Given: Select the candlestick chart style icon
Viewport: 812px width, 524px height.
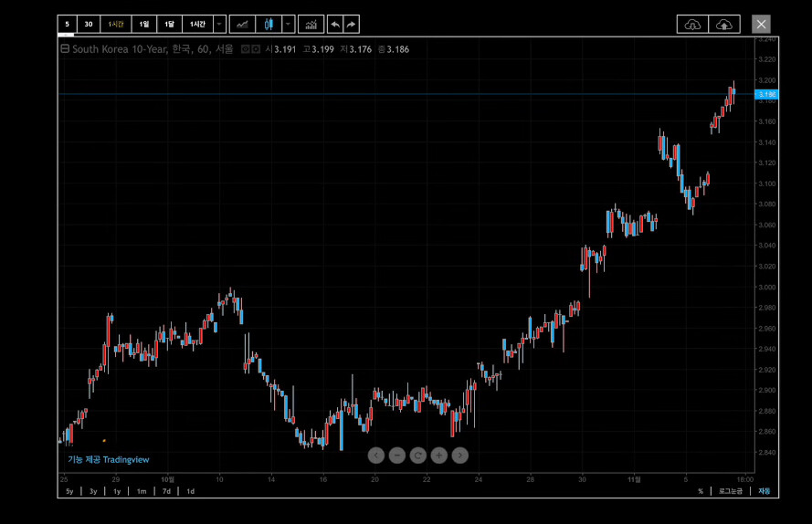Looking at the screenshot, I should click(269, 25).
